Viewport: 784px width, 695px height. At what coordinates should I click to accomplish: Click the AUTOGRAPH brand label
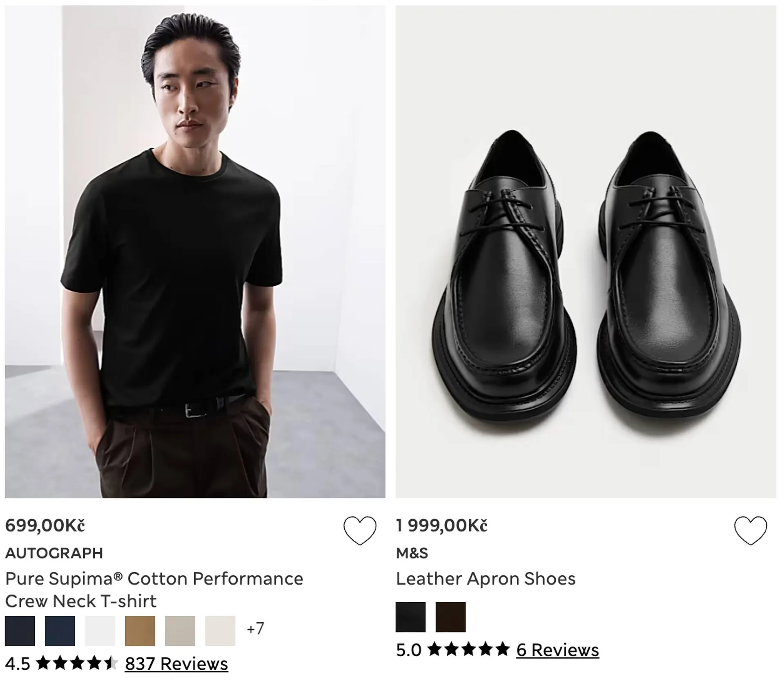[x=54, y=553]
